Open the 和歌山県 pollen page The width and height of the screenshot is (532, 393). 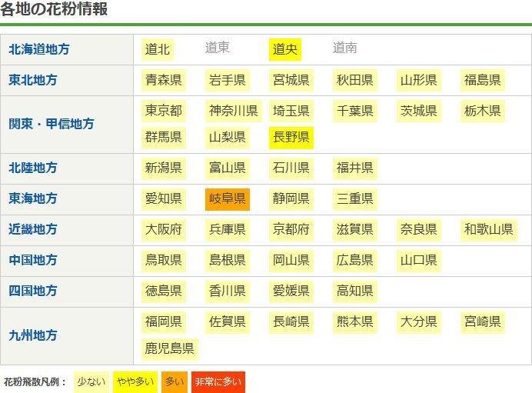click(x=488, y=229)
